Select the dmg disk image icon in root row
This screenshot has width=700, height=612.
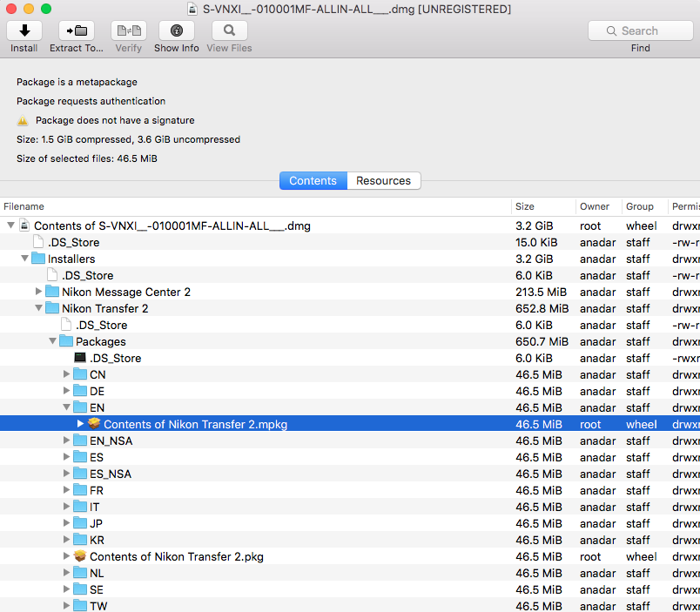click(24, 225)
